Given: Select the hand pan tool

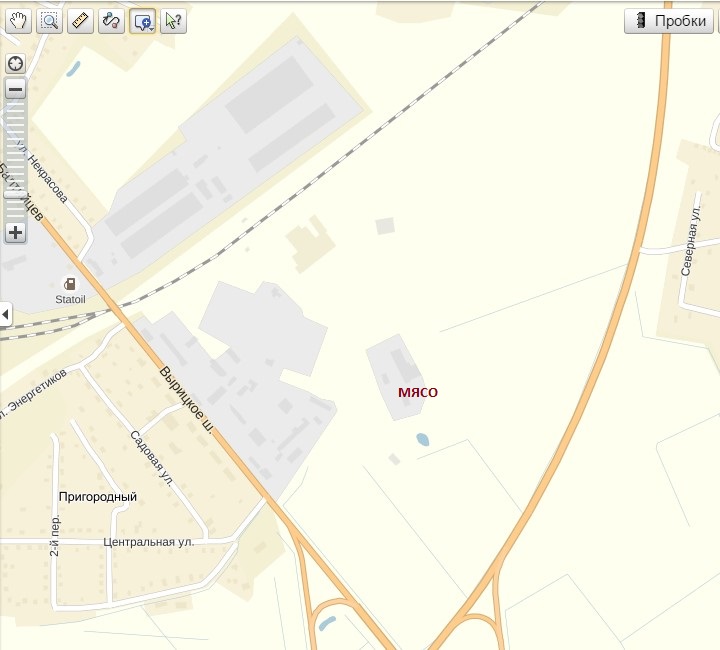Looking at the screenshot, I should (18, 21).
